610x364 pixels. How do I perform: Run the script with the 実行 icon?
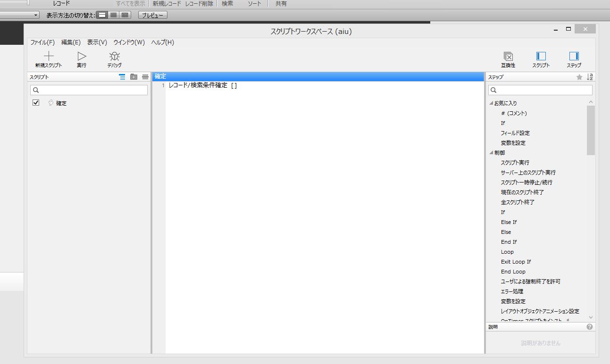tap(82, 56)
